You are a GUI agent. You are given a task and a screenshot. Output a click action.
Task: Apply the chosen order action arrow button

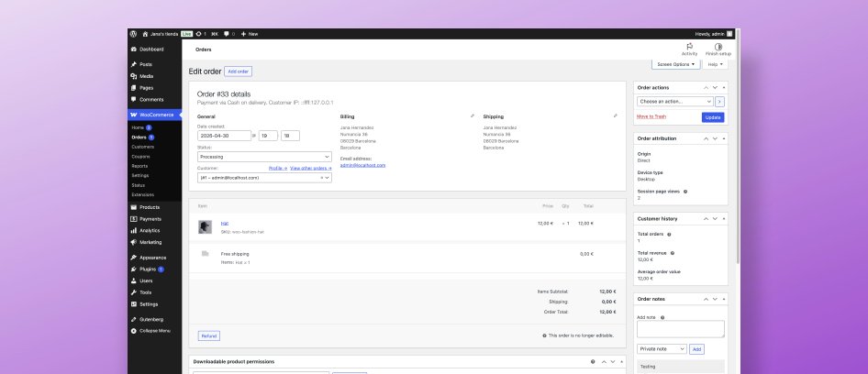click(x=719, y=101)
